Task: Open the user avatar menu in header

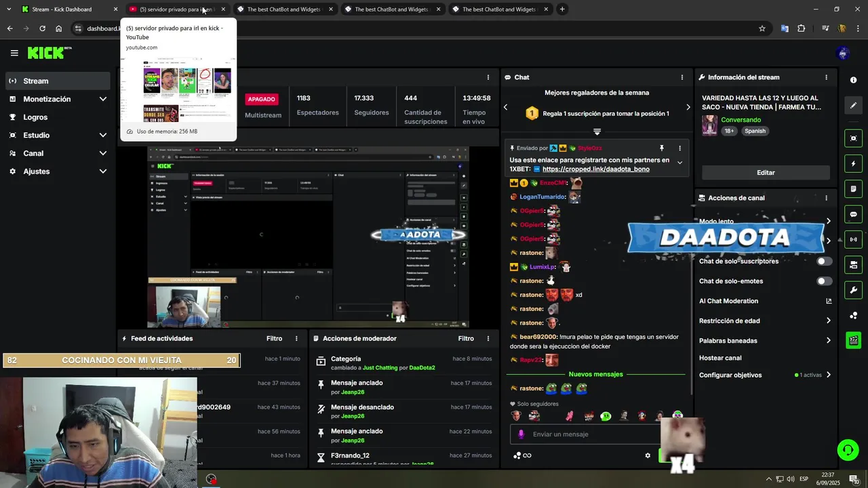Action: (844, 53)
